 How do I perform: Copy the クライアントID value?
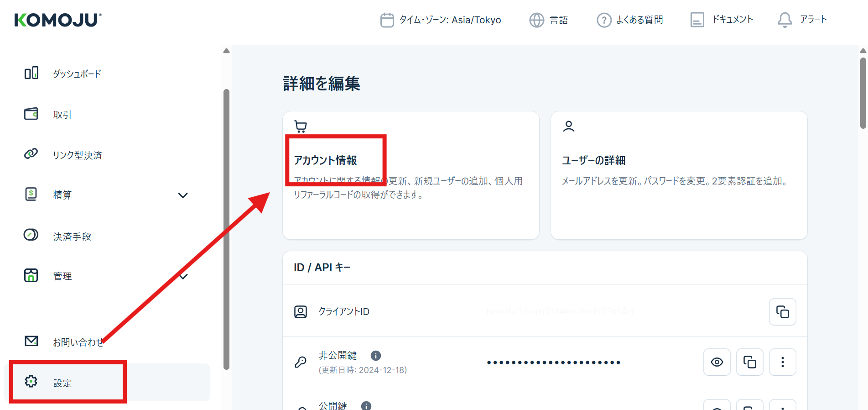pyautogui.click(x=782, y=312)
